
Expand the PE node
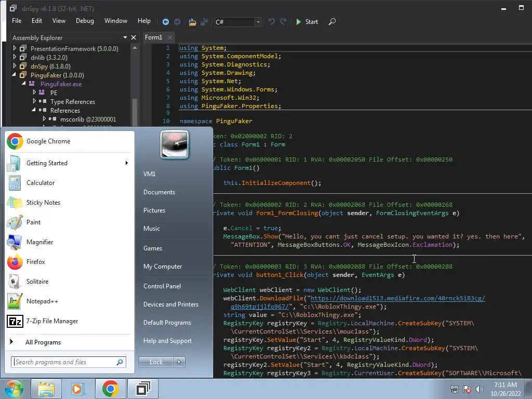point(34,92)
